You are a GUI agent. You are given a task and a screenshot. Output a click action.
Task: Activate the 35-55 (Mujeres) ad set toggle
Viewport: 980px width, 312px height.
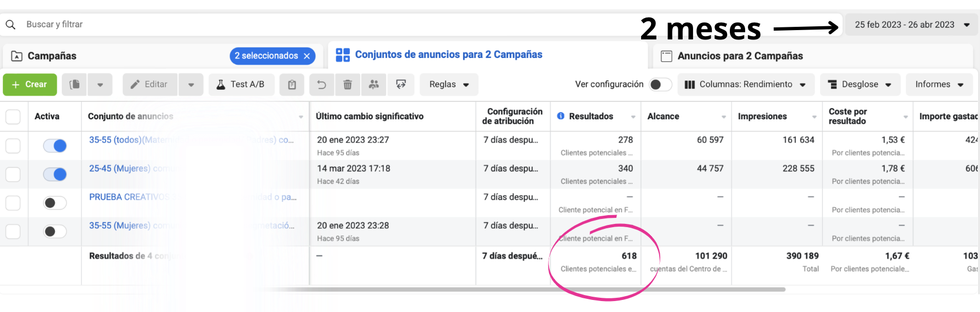[55, 231]
